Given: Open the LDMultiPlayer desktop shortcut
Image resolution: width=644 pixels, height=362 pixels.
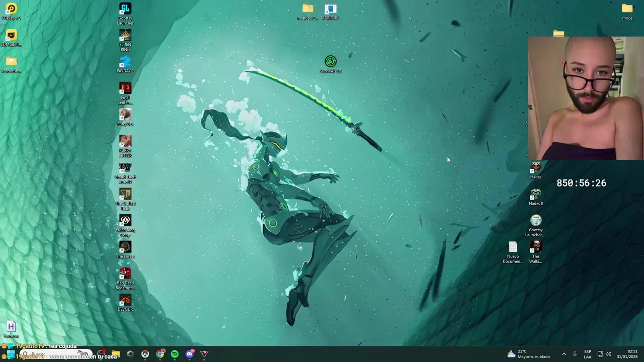Looking at the screenshot, I should pos(11,38).
